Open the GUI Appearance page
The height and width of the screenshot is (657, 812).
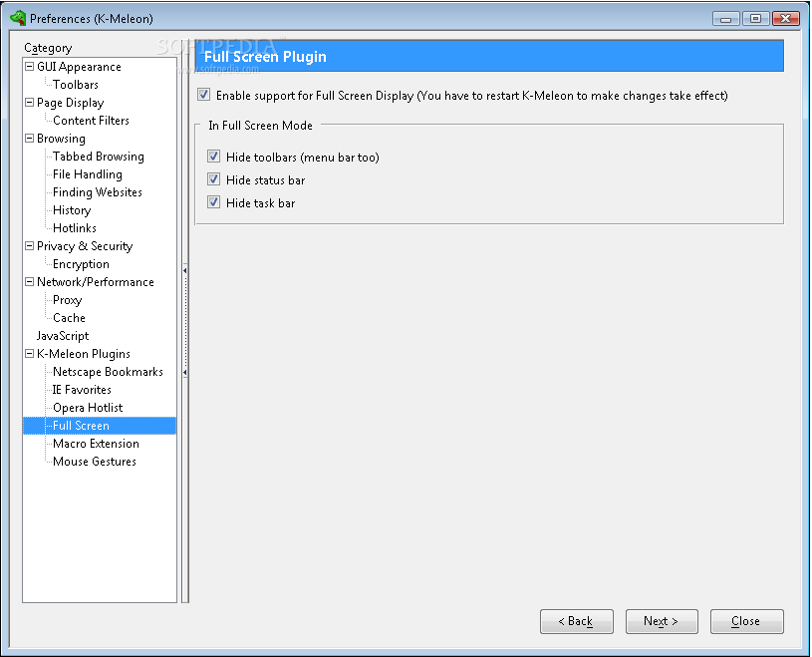coord(79,67)
